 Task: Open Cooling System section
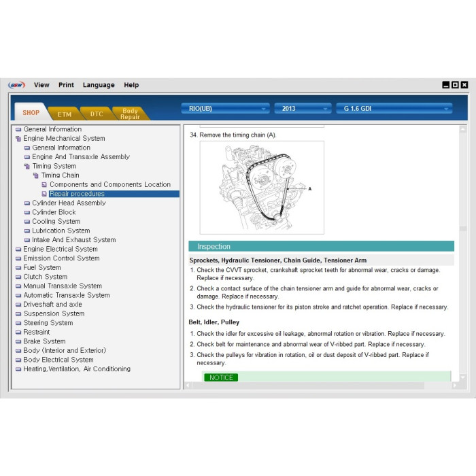point(56,221)
